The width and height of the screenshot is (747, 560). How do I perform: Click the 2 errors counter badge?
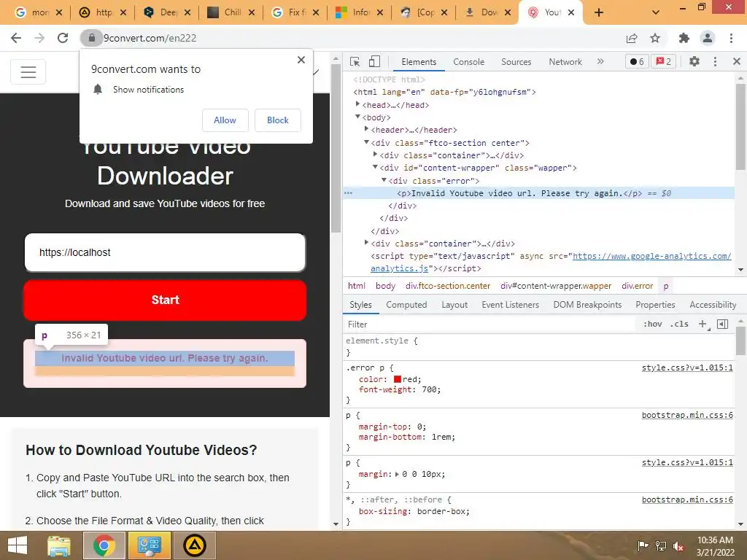[x=664, y=61]
